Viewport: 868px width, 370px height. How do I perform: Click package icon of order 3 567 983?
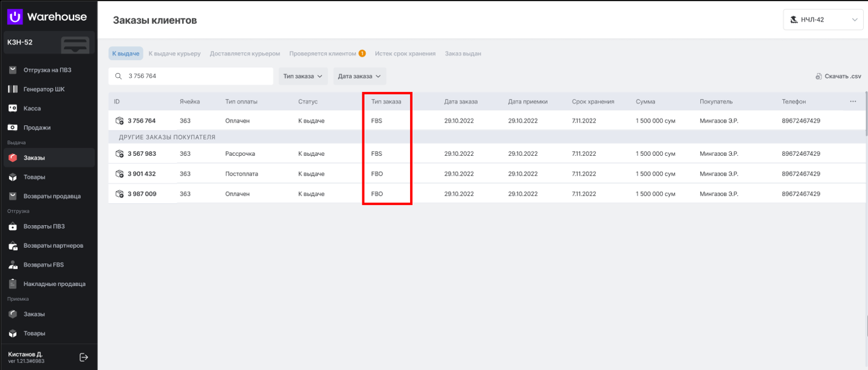point(120,153)
